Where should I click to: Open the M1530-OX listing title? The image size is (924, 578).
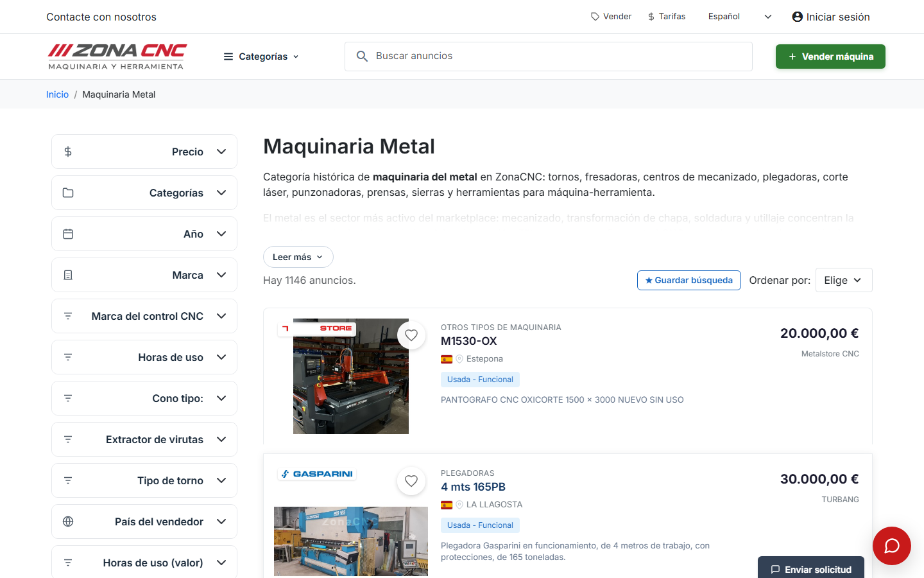click(469, 341)
